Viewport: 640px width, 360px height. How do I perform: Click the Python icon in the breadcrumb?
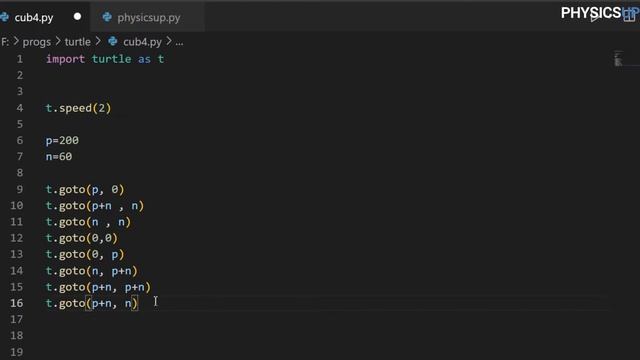point(113,41)
